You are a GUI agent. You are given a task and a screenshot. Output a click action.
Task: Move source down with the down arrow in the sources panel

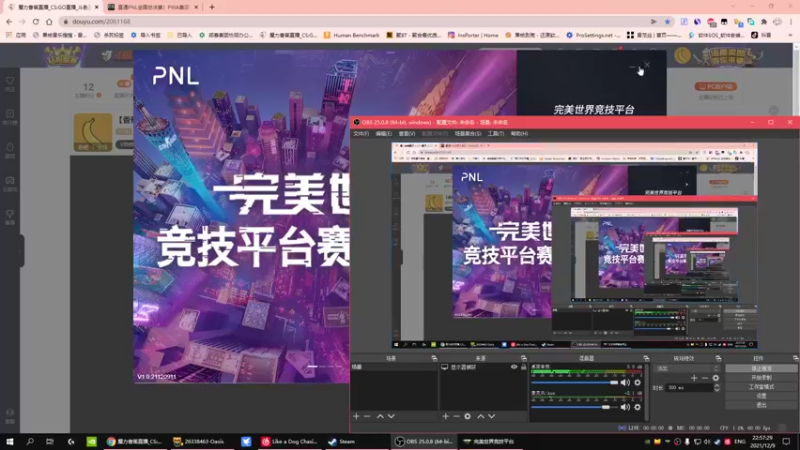[491, 416]
